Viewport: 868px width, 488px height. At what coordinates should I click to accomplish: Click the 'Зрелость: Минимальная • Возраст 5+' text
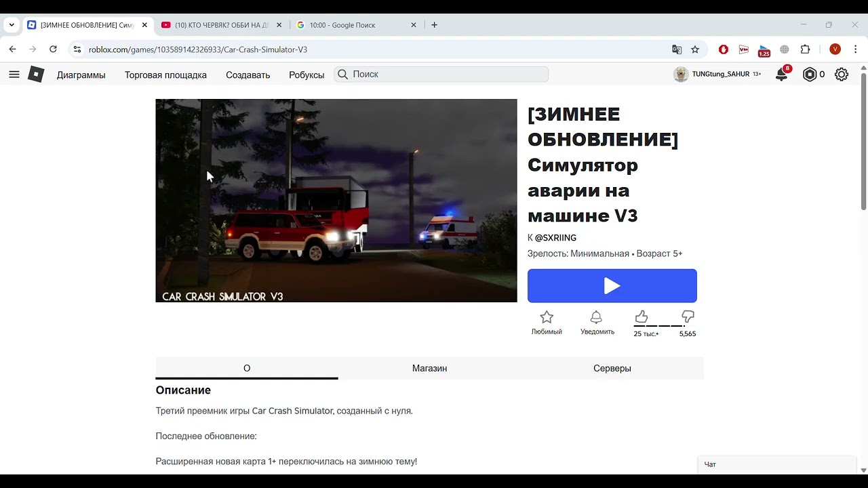[605, 253]
